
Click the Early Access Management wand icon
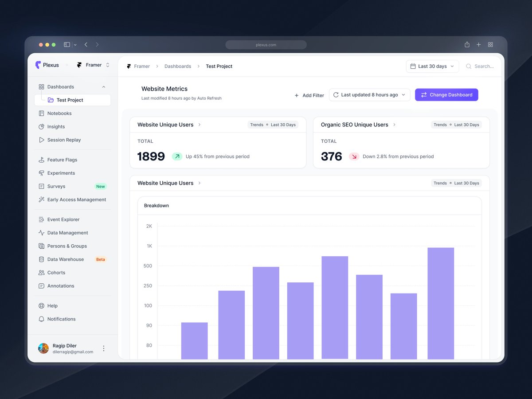click(x=41, y=200)
